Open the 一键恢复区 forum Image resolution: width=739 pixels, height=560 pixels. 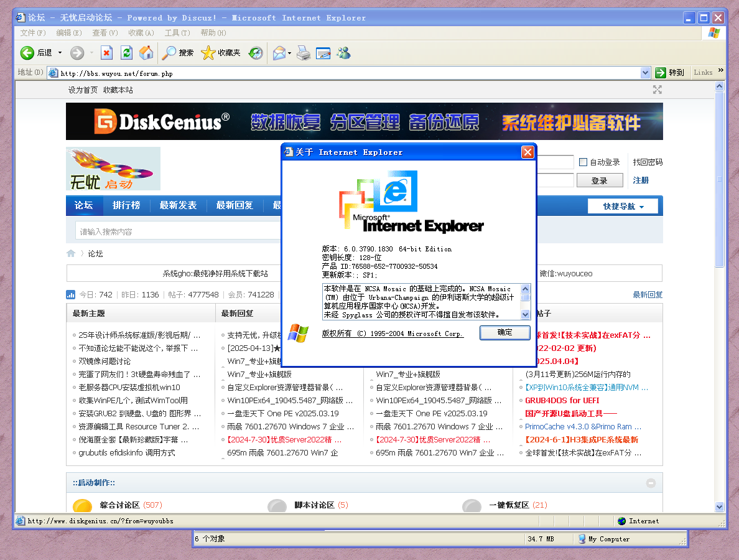509,505
